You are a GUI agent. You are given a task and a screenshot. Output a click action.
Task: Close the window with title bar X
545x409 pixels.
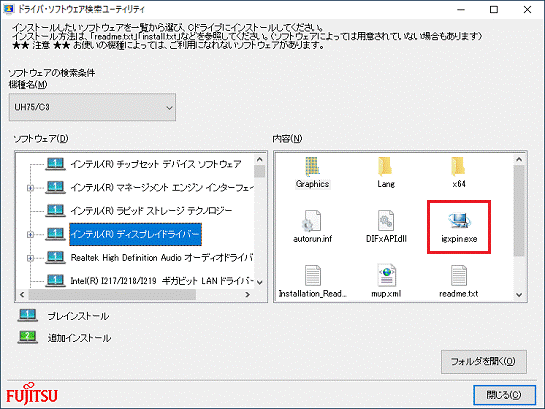pyautogui.click(x=527, y=9)
